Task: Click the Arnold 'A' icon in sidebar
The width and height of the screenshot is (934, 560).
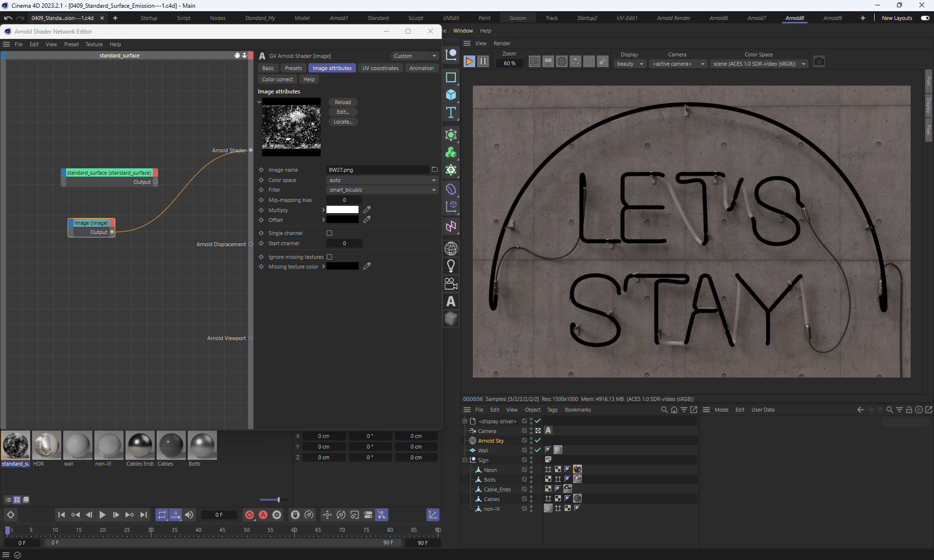Action: pos(451,302)
